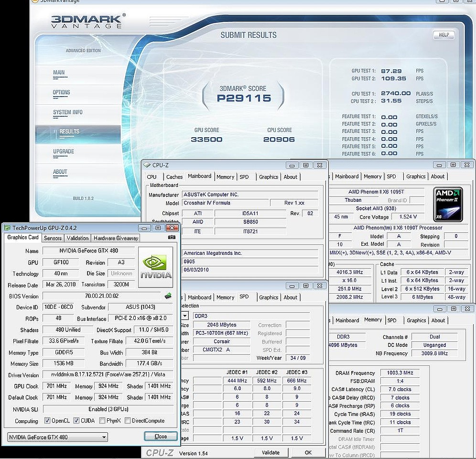The image size is (476, 459).
Task: Click the BIOS date 06/03/2010 in CPU-Z
Action: (250, 270)
